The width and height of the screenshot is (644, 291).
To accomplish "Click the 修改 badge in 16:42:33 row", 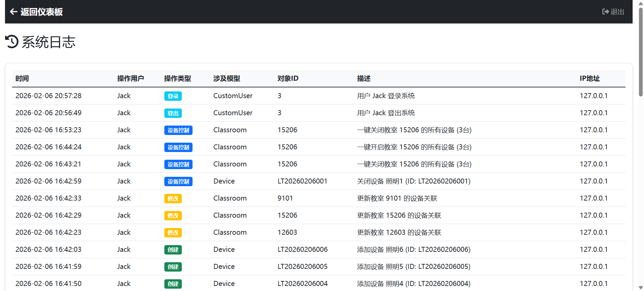I will (x=173, y=199).
